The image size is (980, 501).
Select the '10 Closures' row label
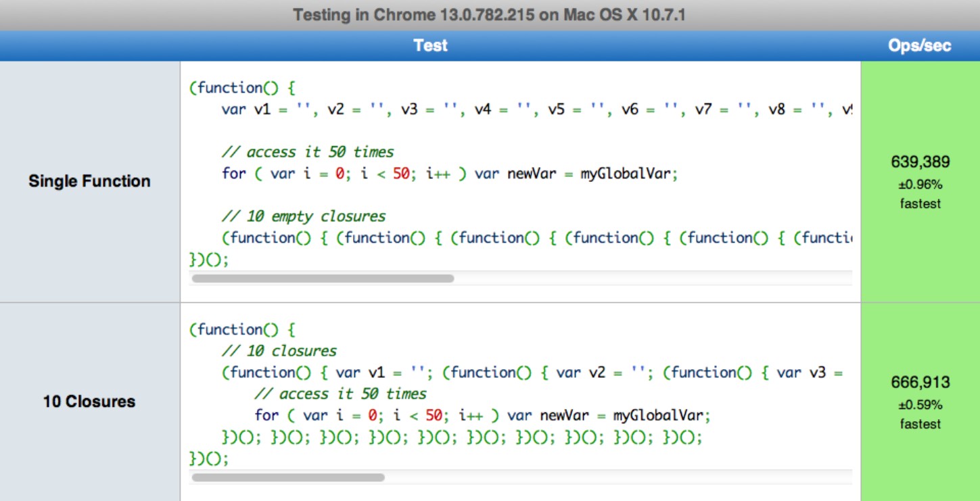pos(89,402)
